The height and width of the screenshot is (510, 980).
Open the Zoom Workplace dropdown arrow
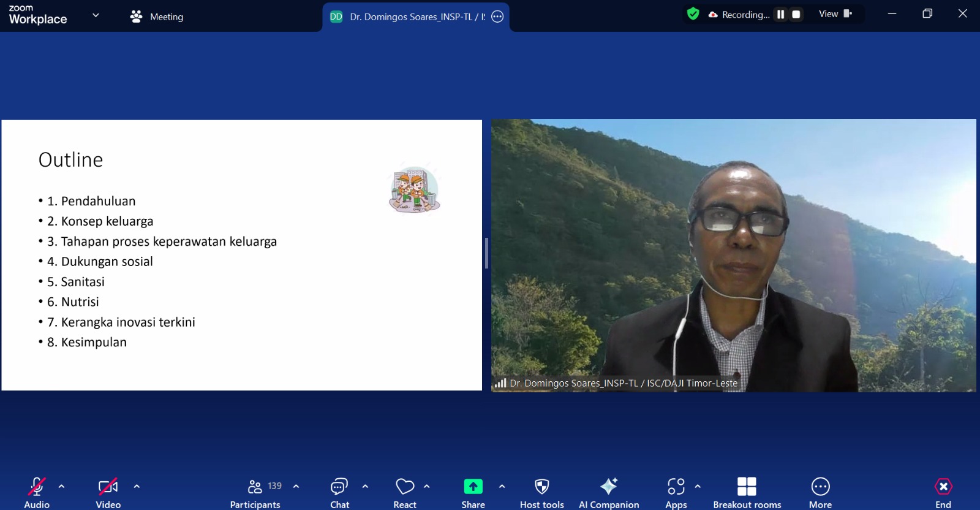[x=96, y=15]
